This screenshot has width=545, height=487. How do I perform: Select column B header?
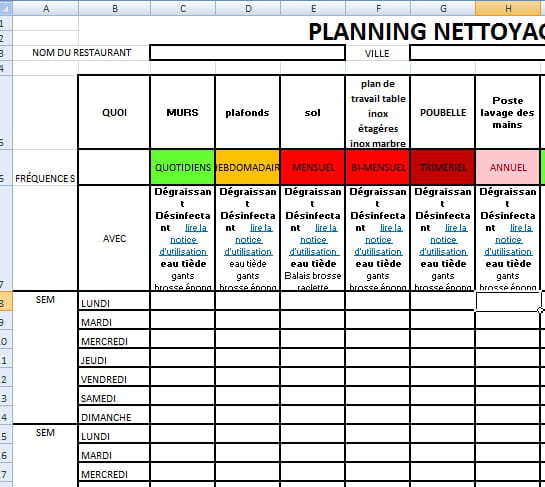coord(115,8)
